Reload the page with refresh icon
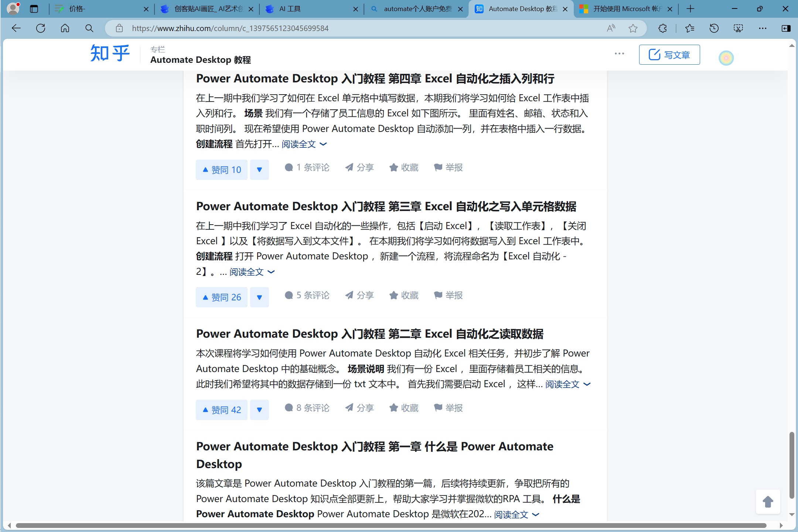The image size is (798, 532). click(41, 28)
